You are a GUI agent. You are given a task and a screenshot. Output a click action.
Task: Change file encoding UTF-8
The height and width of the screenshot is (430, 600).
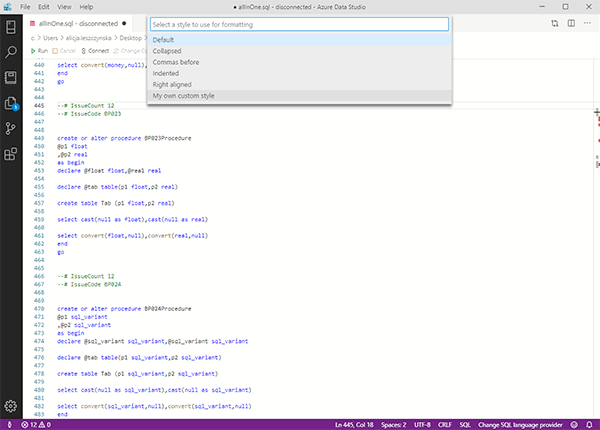pyautogui.click(x=422, y=425)
